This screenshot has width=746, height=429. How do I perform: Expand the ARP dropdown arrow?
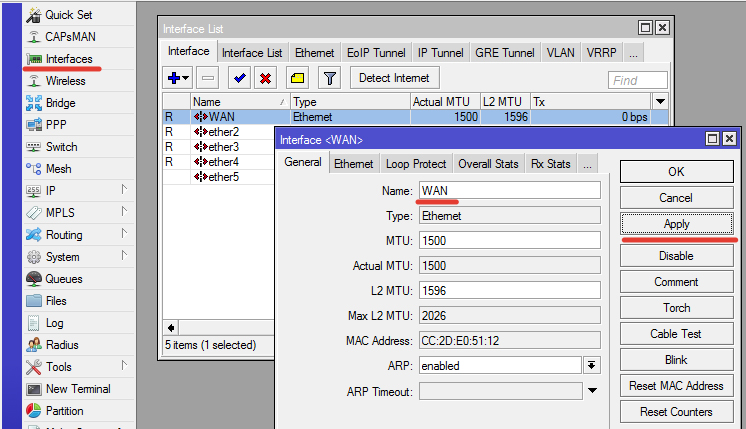click(592, 366)
